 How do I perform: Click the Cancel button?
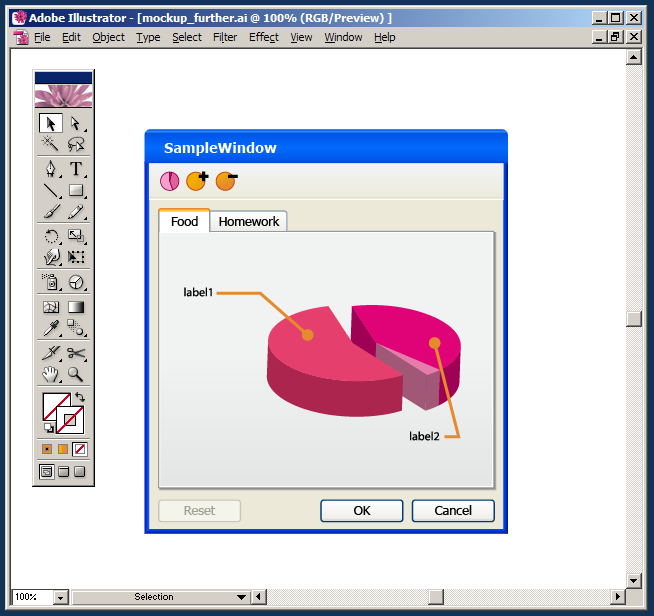tap(453, 511)
